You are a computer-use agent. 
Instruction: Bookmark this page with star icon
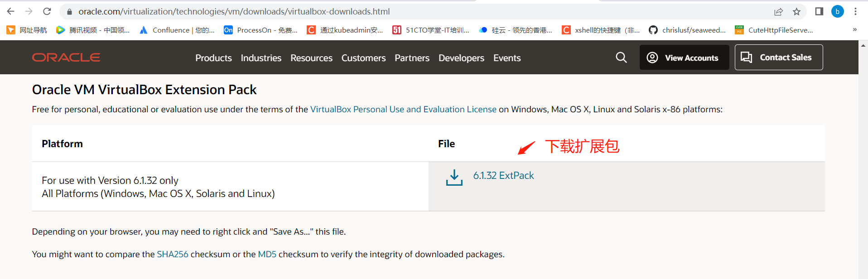[x=796, y=11]
